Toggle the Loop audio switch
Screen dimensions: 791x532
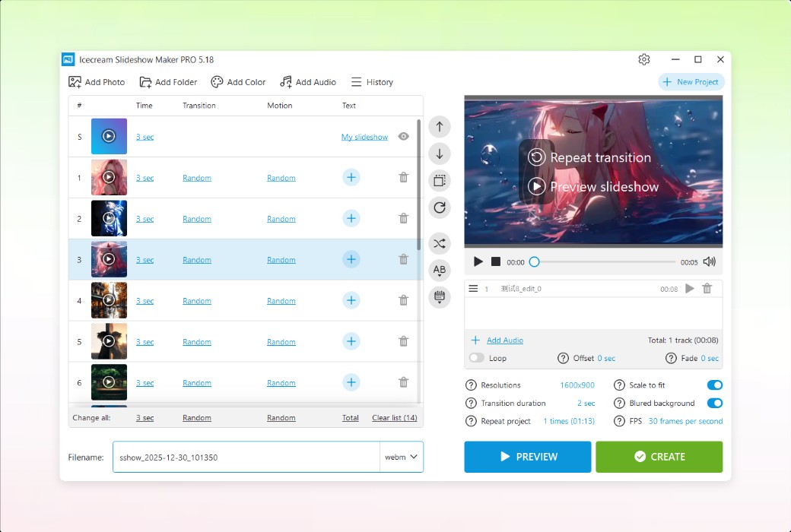(477, 358)
